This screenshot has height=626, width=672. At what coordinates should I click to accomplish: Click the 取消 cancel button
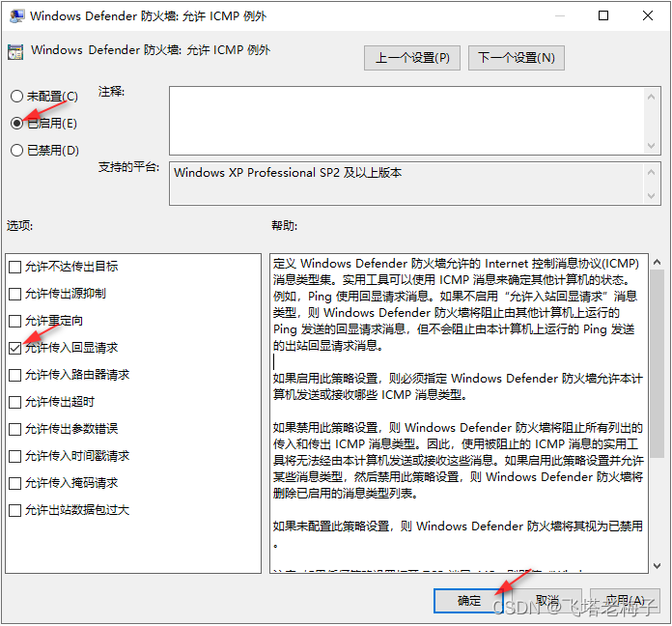547,601
